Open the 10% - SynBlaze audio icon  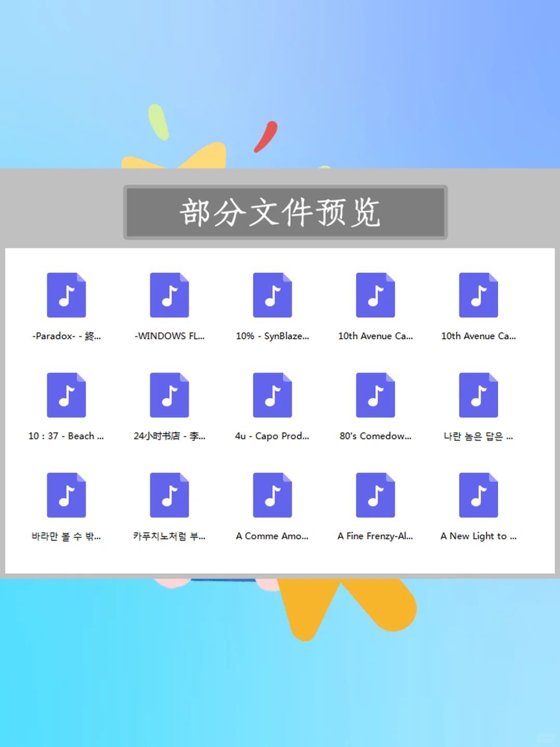272,295
